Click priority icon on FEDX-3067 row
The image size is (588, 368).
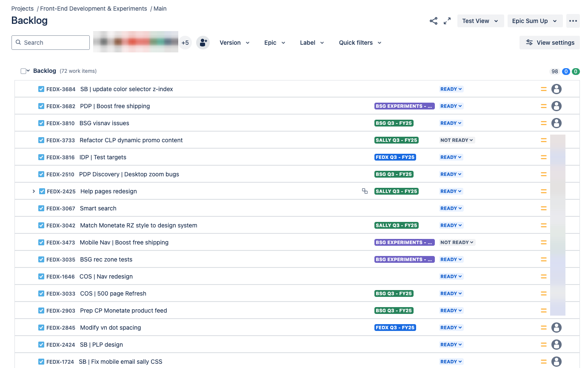click(543, 208)
